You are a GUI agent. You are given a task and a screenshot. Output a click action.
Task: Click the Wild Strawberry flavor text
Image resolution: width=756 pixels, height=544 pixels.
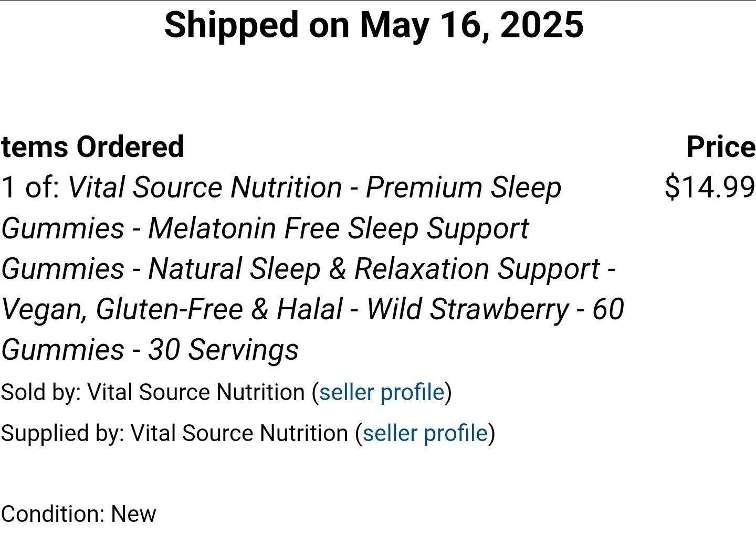click(x=467, y=309)
